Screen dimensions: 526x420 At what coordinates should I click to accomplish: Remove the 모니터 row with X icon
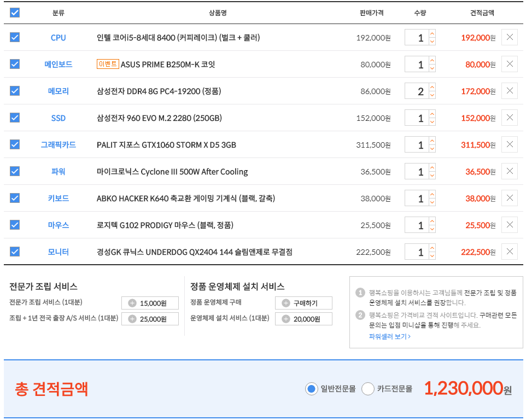[x=509, y=252]
